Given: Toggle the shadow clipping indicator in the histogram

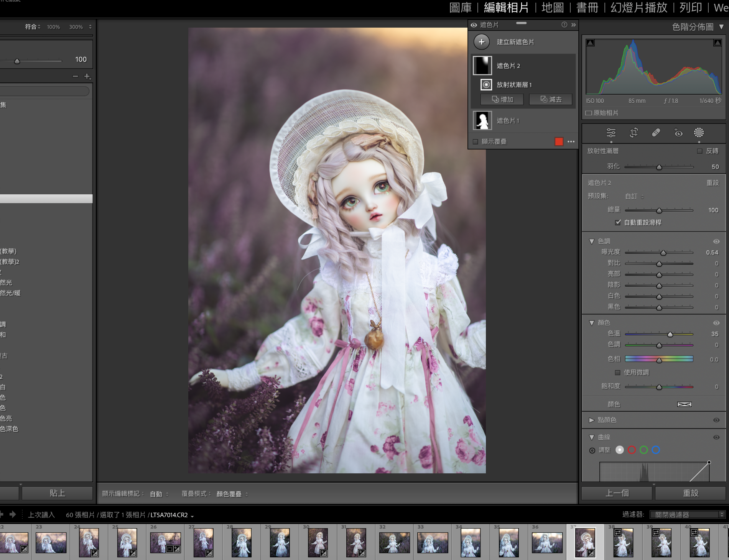Looking at the screenshot, I should 591,43.
